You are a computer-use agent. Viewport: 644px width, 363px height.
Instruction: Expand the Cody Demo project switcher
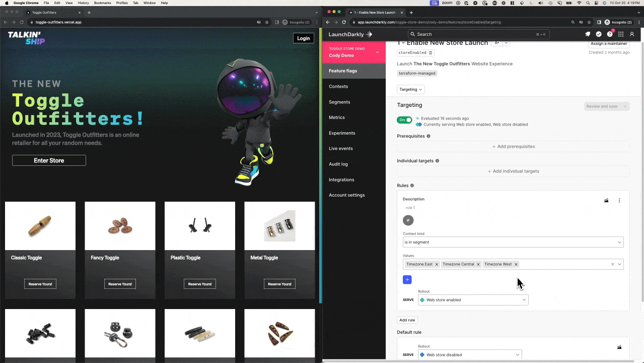pyautogui.click(x=377, y=52)
